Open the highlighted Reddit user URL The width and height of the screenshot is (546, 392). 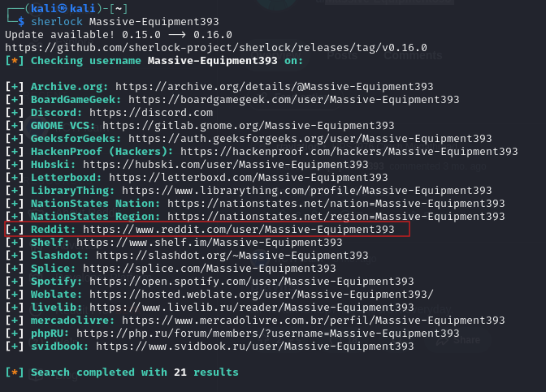click(x=239, y=229)
